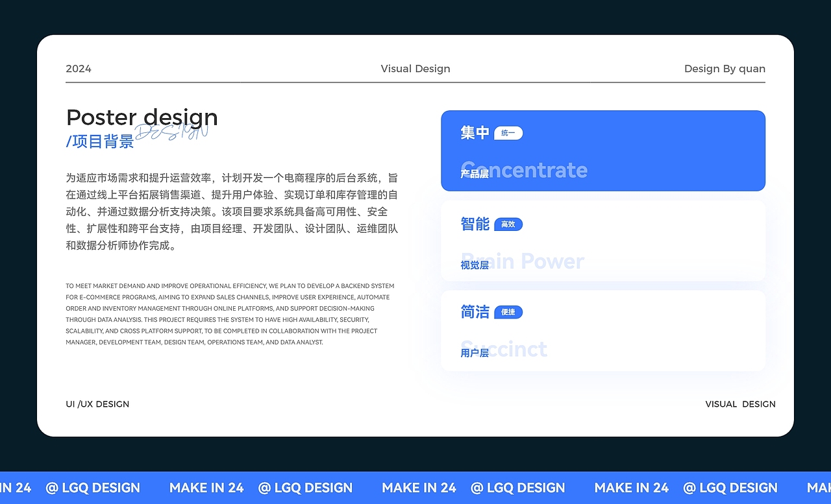This screenshot has height=504, width=831.
Task: Click the 集中 title text
Action: coord(475,133)
